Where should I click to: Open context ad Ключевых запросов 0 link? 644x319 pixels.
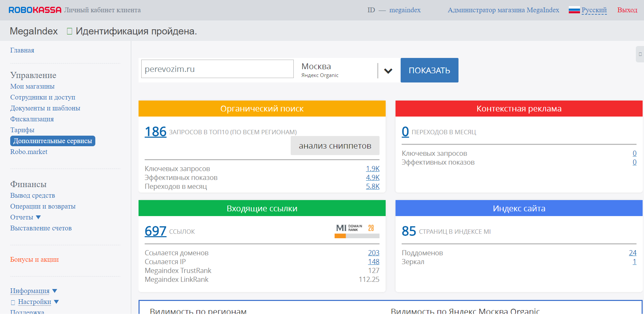pos(634,153)
